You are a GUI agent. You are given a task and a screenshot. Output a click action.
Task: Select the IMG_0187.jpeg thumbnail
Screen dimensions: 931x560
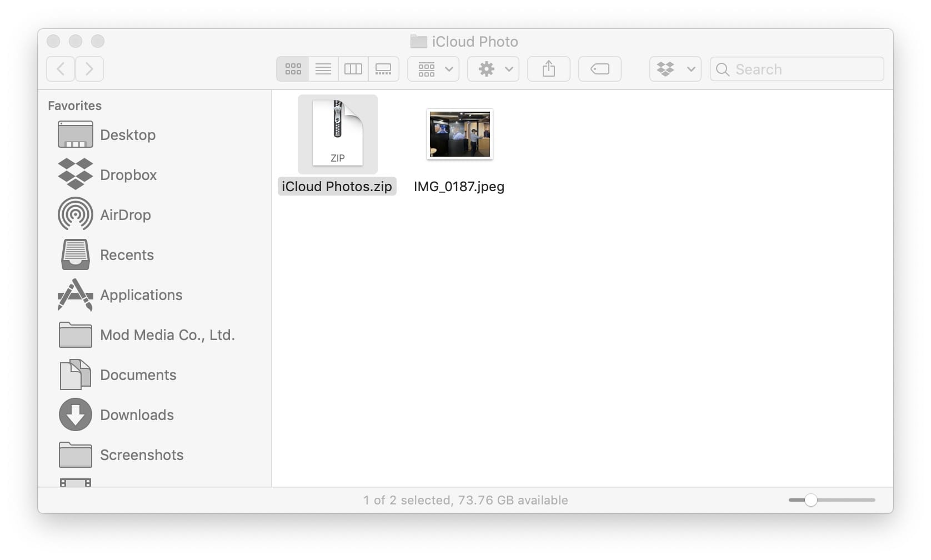[459, 134]
